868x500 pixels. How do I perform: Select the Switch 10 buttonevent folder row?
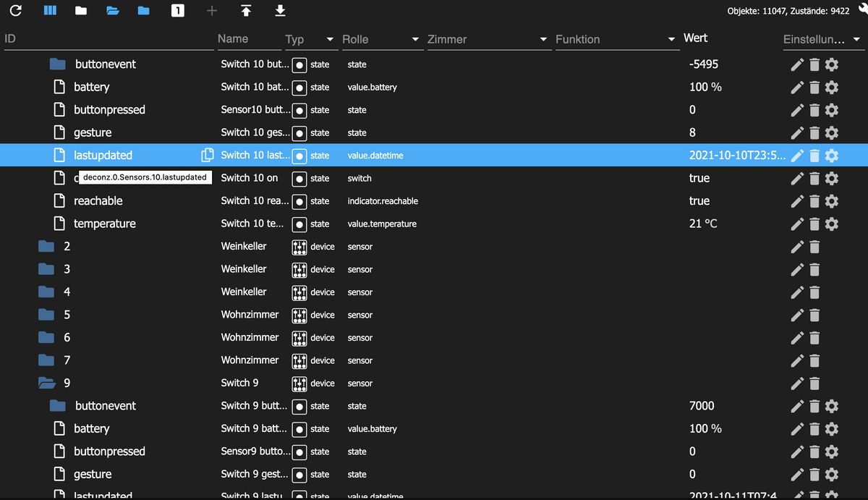[434, 64]
